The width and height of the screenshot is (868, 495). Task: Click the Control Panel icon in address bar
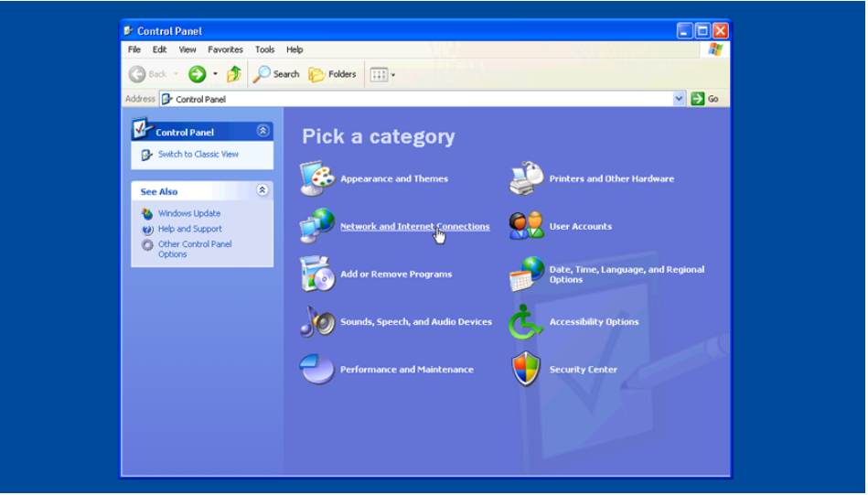tap(166, 99)
